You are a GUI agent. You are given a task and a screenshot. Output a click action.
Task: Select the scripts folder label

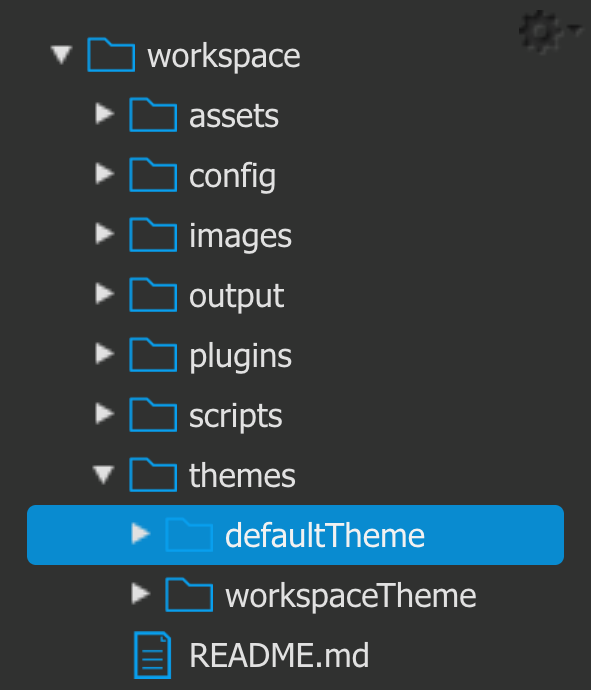click(x=235, y=416)
